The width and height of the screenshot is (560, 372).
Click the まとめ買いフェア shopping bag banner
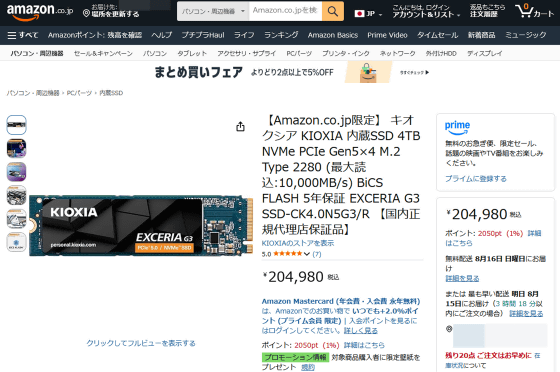[368, 72]
